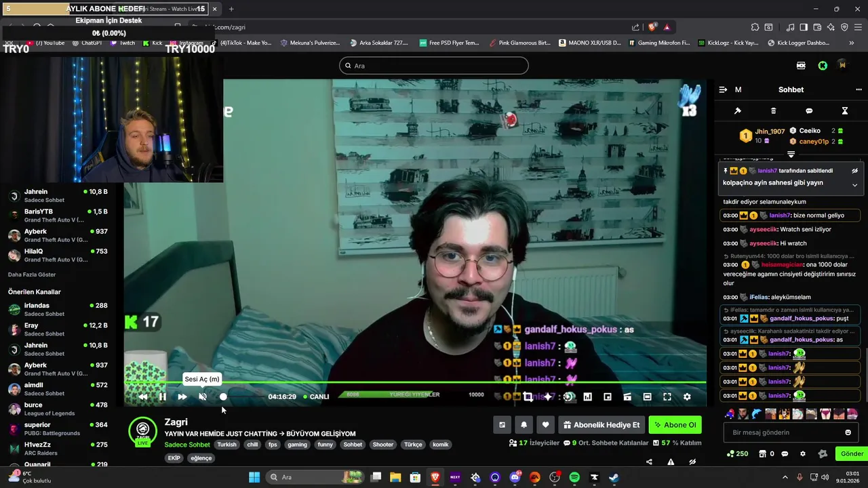The width and height of the screenshot is (868, 488).
Task: Enter fullscreen mode in player
Action: [x=667, y=396]
